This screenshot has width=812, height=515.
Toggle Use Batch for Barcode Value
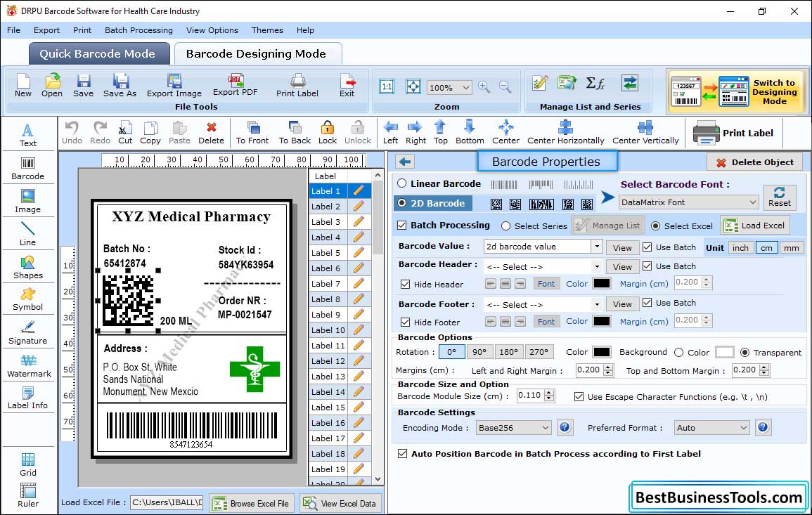(647, 247)
